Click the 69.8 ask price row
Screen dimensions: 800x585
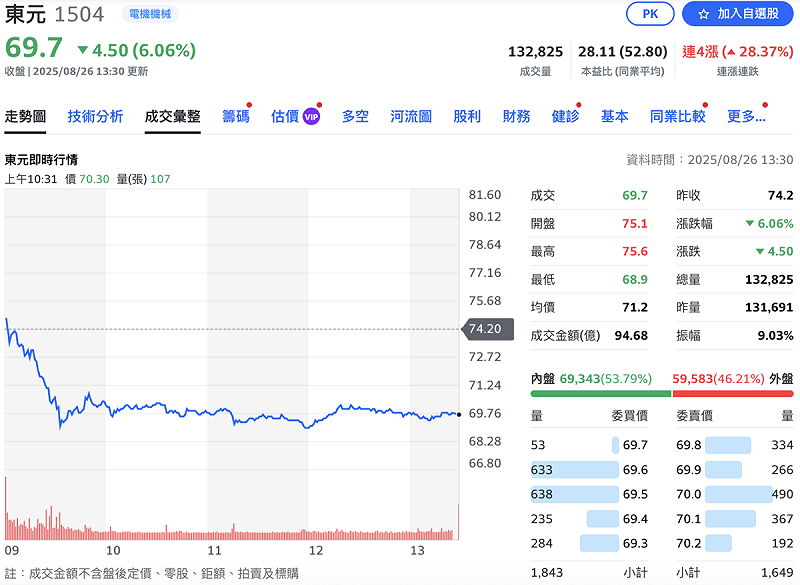735,445
